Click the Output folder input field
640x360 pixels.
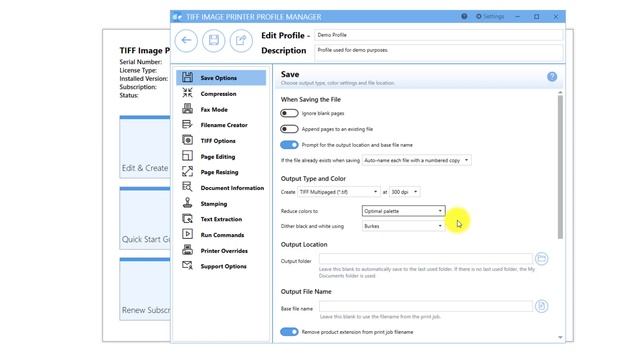pos(426,259)
